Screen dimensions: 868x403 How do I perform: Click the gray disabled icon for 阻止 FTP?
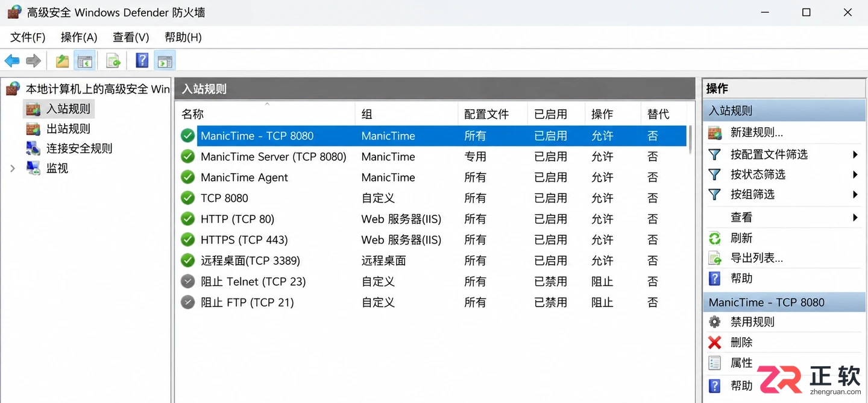click(x=188, y=302)
